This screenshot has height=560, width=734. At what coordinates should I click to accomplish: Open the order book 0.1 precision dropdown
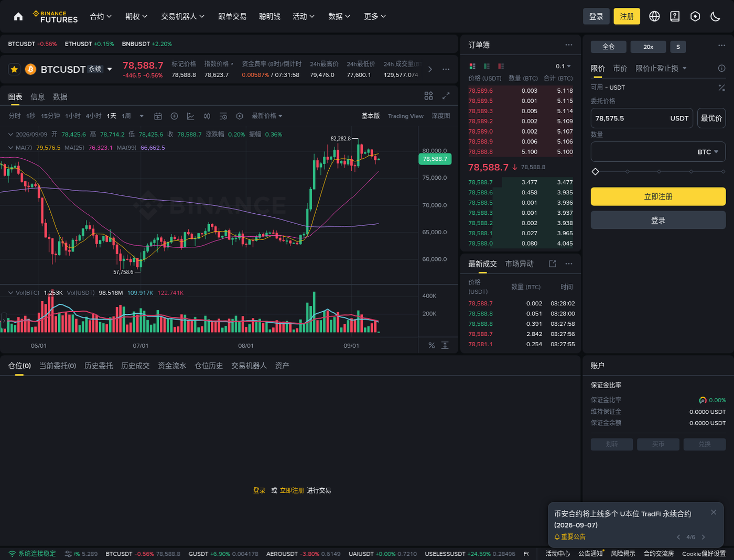coord(563,66)
